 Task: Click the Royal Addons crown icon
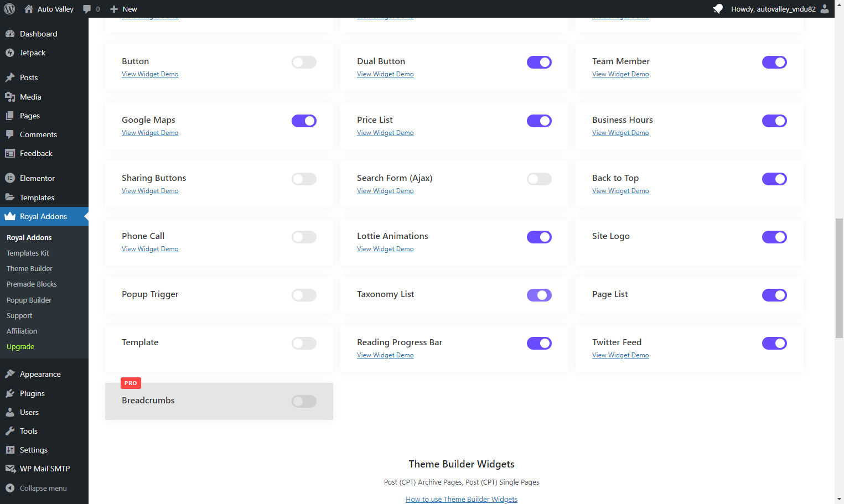pos(10,216)
